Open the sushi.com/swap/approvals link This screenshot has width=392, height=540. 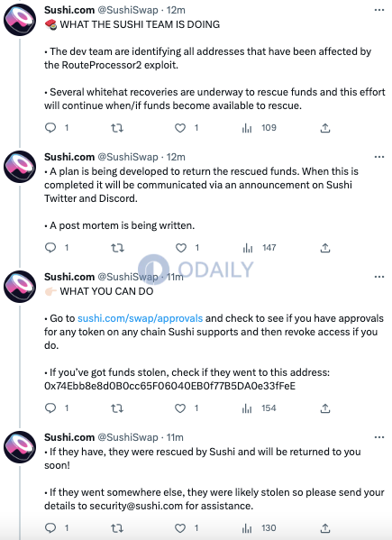pyautogui.click(x=140, y=318)
